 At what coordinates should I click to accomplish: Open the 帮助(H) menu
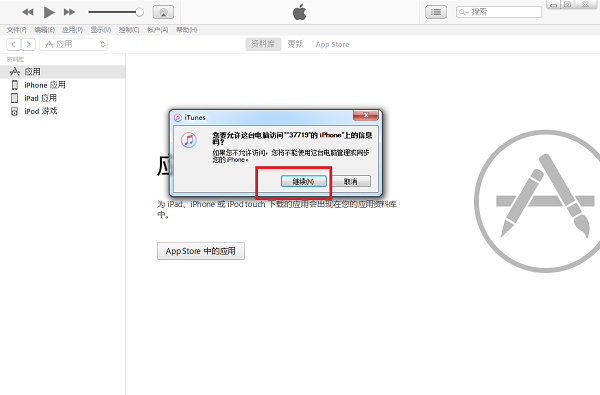186,30
